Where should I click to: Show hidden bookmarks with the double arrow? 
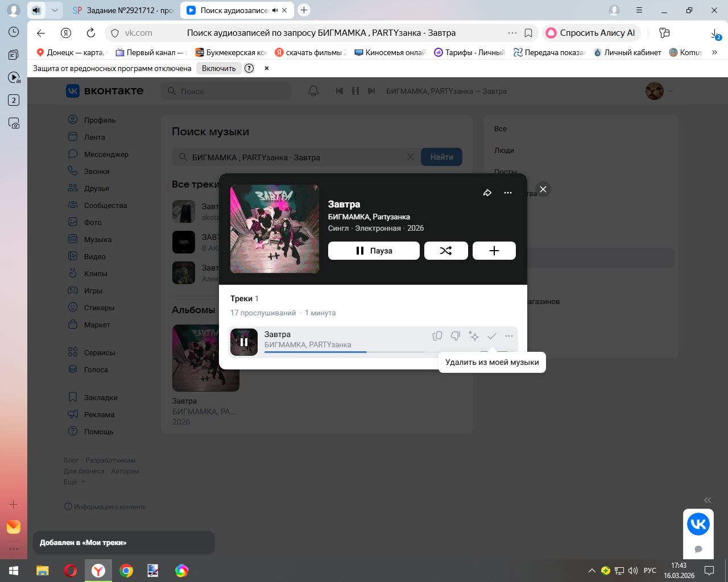click(714, 52)
